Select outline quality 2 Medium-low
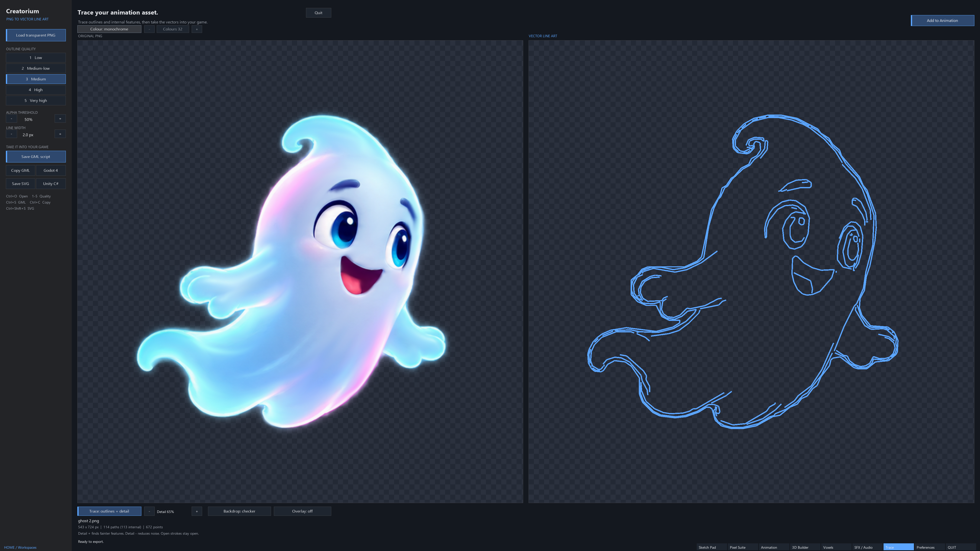Screen dimensions: 980x551 click(36, 68)
